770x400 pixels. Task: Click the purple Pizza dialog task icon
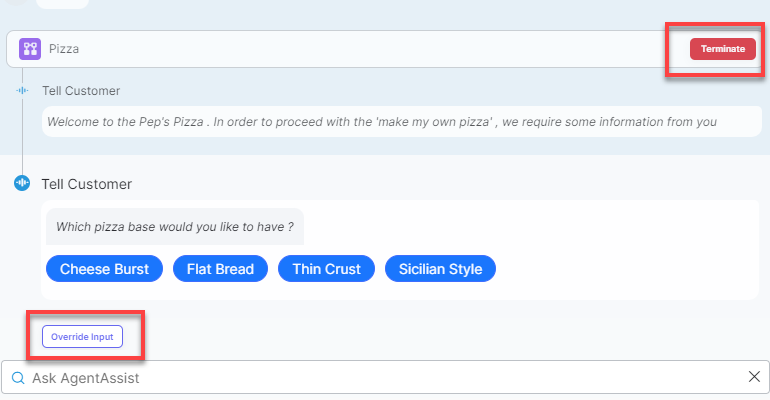30,48
